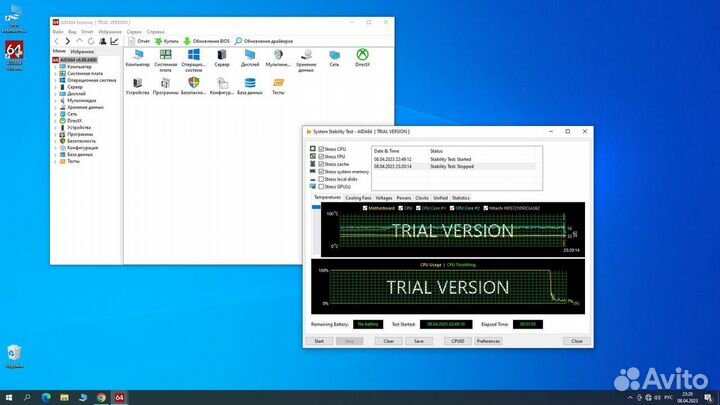Switch to the Cooling Fans tab
720x405 pixels.
click(x=358, y=198)
